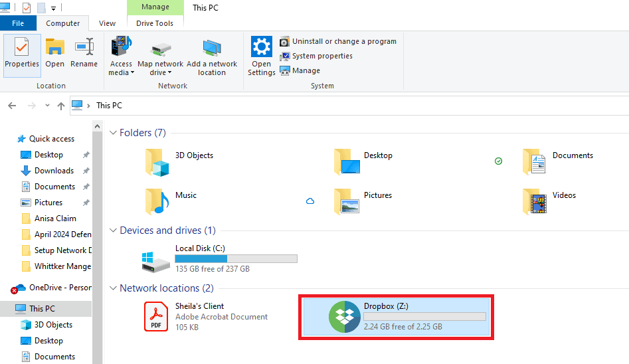
Task: Click the Up one level arrow
Action: (60, 106)
